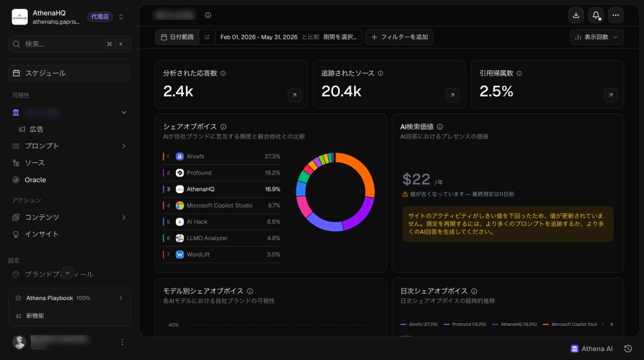644x360 pixels.
Task: Select the AI Hack 6.5% row
Action: coord(222,222)
